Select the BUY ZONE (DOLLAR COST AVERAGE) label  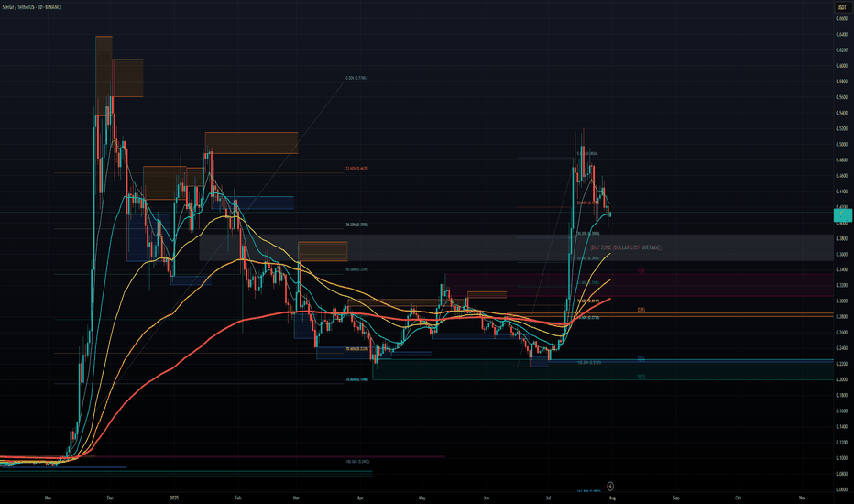626,248
